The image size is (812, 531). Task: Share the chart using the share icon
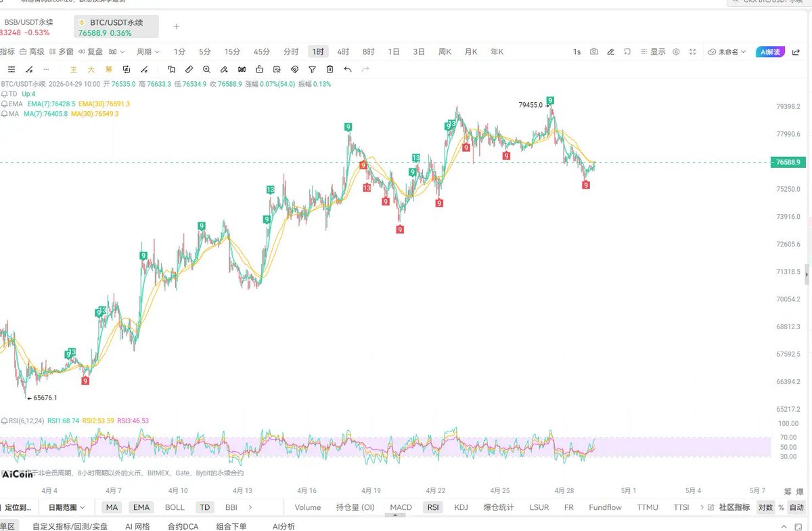[x=797, y=52]
